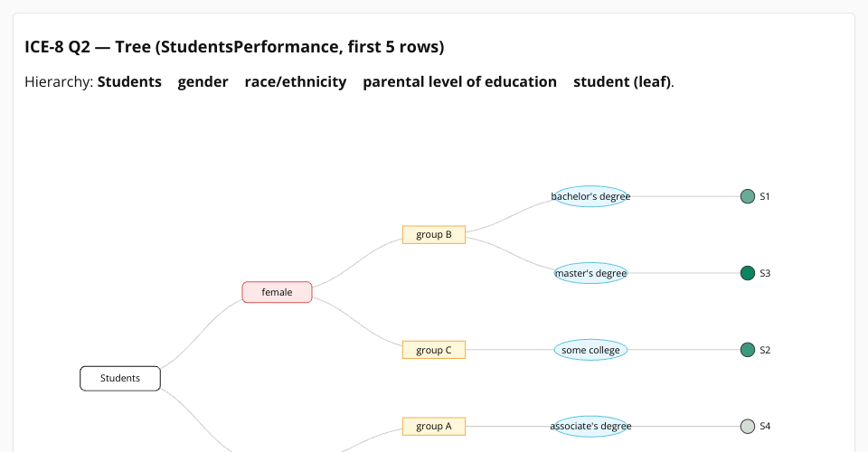Collapse the group C node
This screenshot has height=452, width=868.
pos(434,350)
